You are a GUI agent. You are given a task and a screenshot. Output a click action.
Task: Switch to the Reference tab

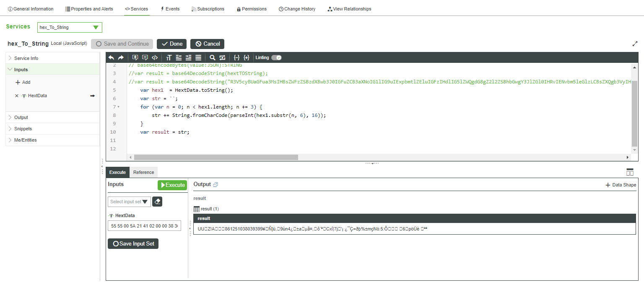pos(143,172)
